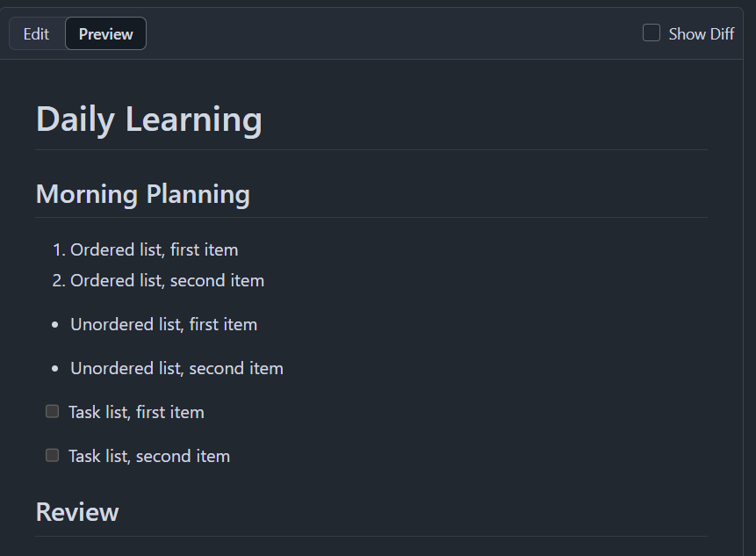Click 'Ordered list, first item' text
The height and width of the screenshot is (556, 756).
(155, 249)
